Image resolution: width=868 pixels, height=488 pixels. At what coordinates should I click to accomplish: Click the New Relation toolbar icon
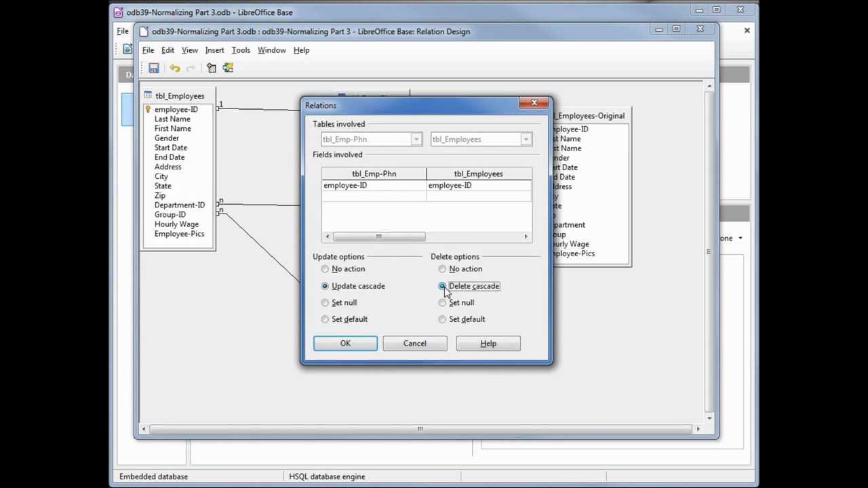[228, 68]
